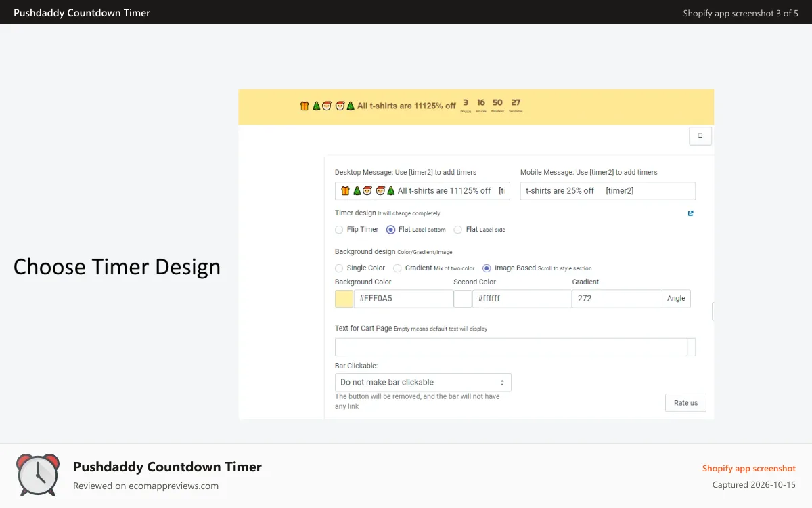Open the Bar Clickable dropdown
The image size is (812, 508).
pos(423,382)
